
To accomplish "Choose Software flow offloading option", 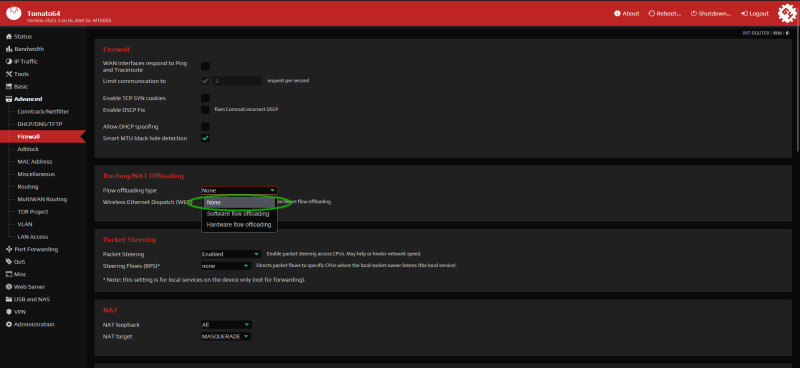I will tap(239, 214).
